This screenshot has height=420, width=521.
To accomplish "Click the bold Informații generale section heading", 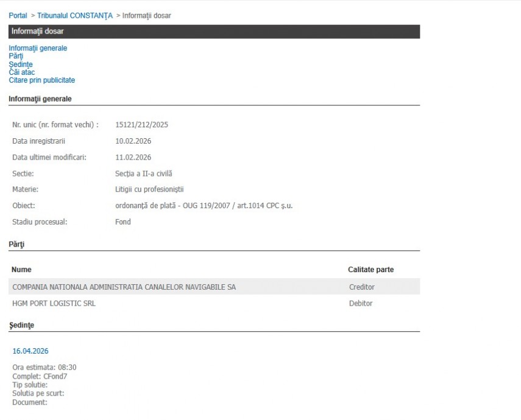I will (x=40, y=99).
